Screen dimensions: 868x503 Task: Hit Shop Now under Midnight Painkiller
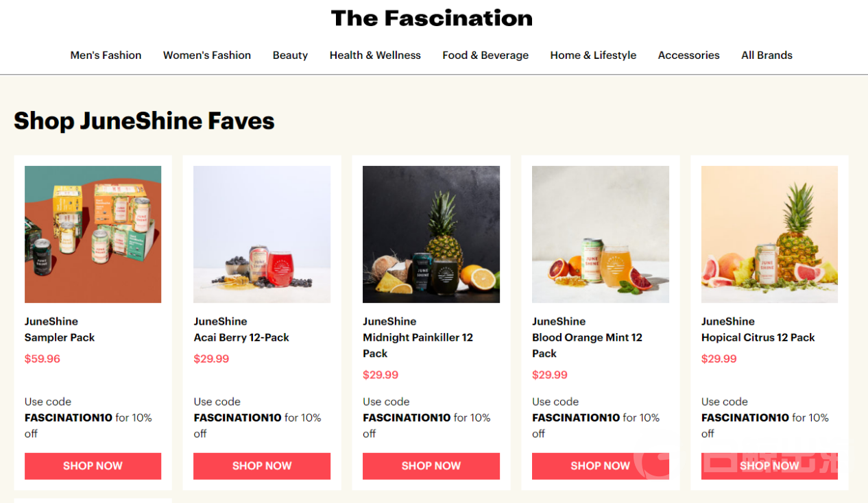pyautogui.click(x=431, y=466)
